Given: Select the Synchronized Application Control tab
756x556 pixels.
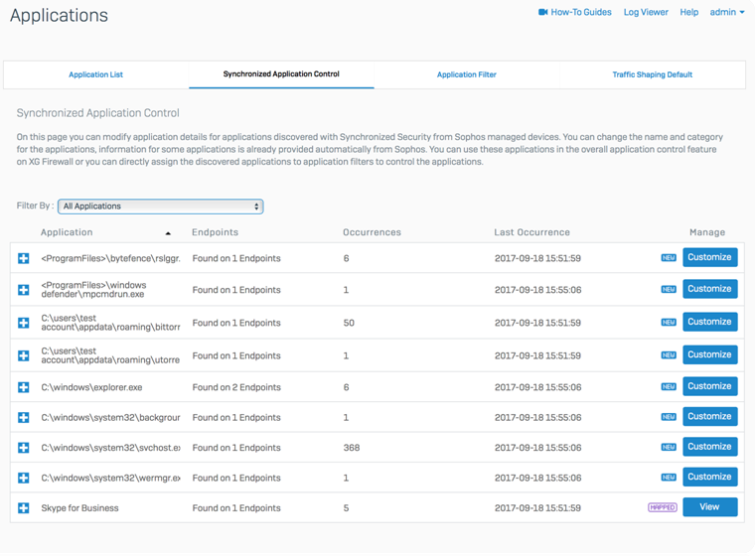Looking at the screenshot, I should point(281,74).
